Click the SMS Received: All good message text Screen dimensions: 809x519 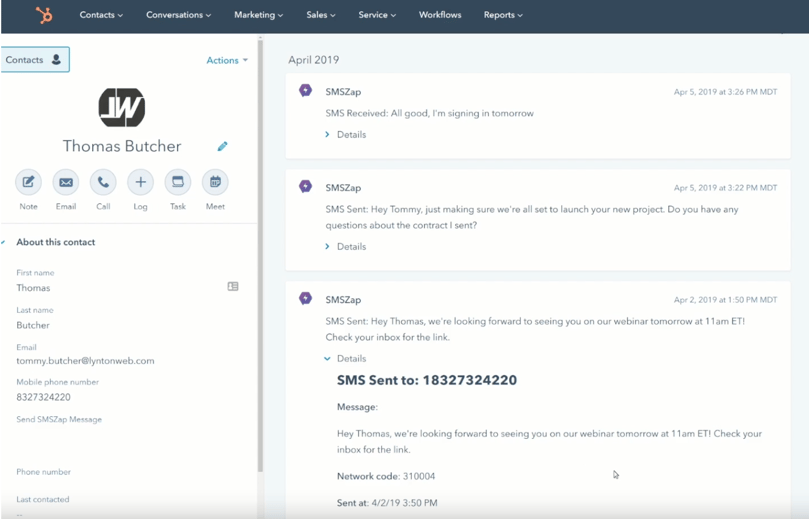point(429,113)
